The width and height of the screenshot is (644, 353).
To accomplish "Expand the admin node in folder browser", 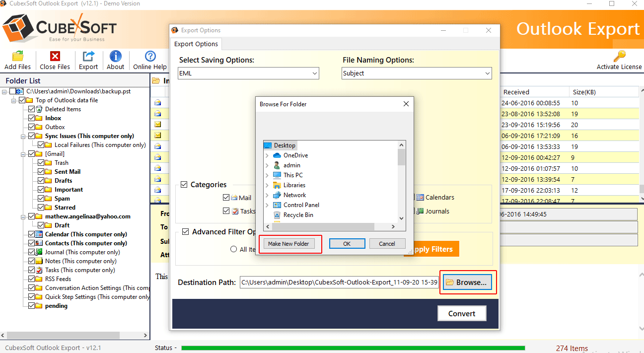I will tap(267, 165).
